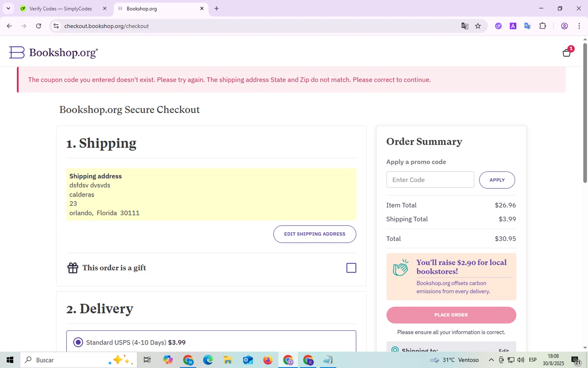
Task: Launch Copilot from the taskbar
Action: (168, 360)
